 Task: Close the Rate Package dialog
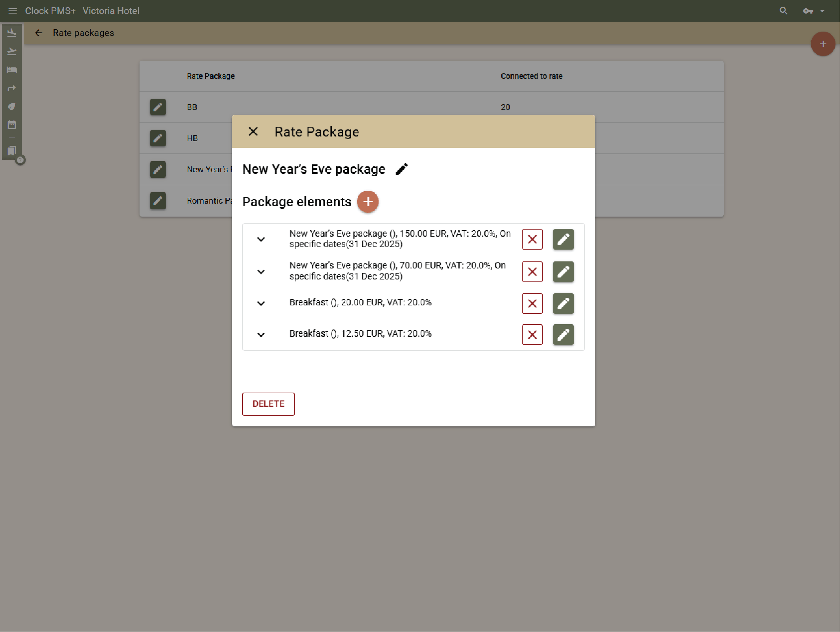pyautogui.click(x=253, y=131)
